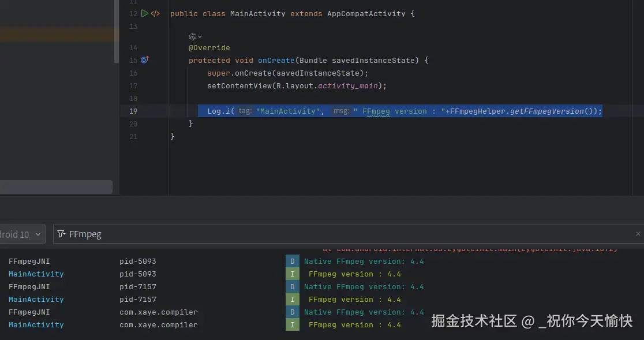This screenshot has height=340, width=644.
Task: Click line number 19 in the gutter
Action: [x=133, y=111]
